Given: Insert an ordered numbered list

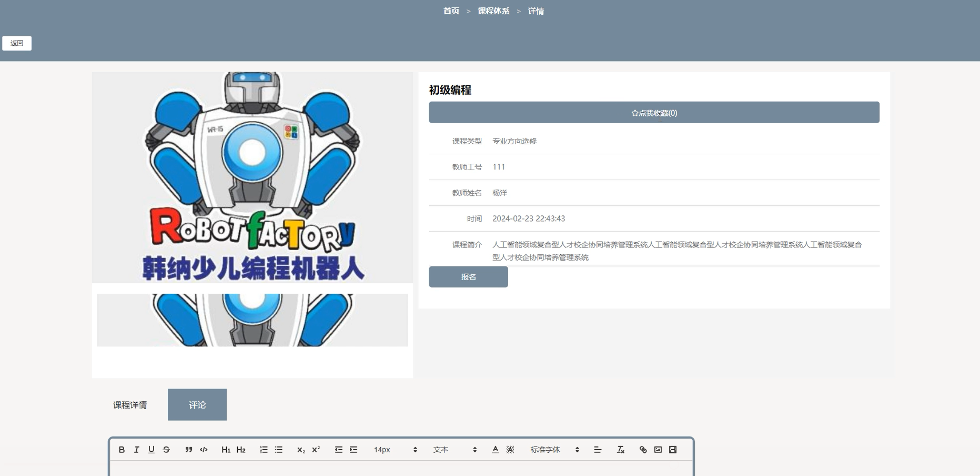Looking at the screenshot, I should 264,450.
